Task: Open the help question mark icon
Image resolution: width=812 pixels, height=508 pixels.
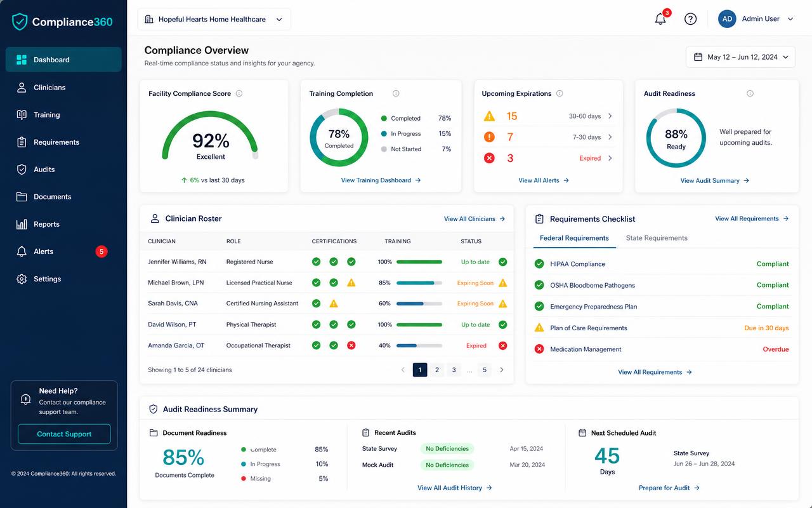Action: [x=691, y=19]
